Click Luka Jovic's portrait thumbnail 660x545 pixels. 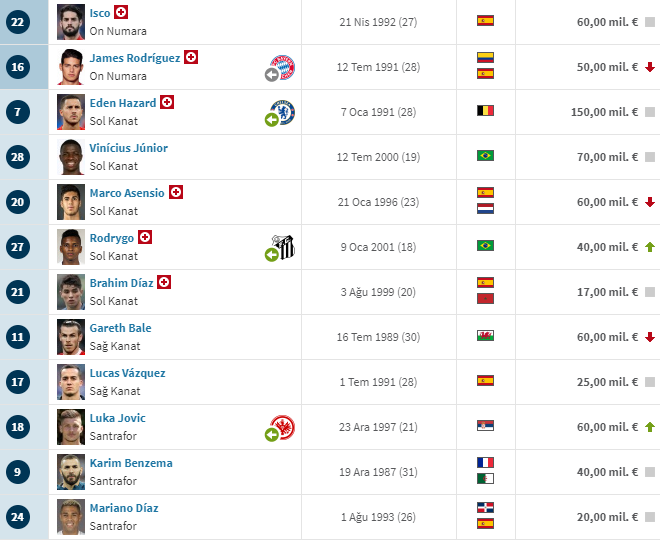pyautogui.click(x=71, y=427)
